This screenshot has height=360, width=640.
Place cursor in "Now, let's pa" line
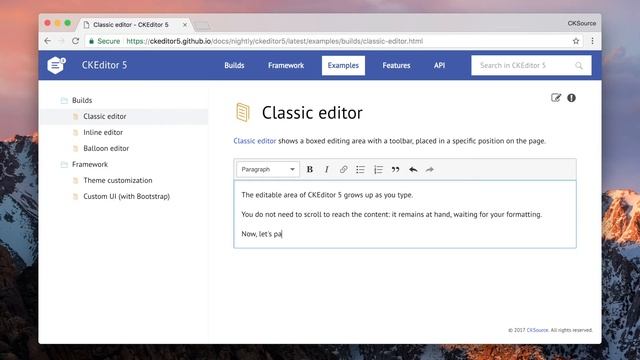[262, 234]
